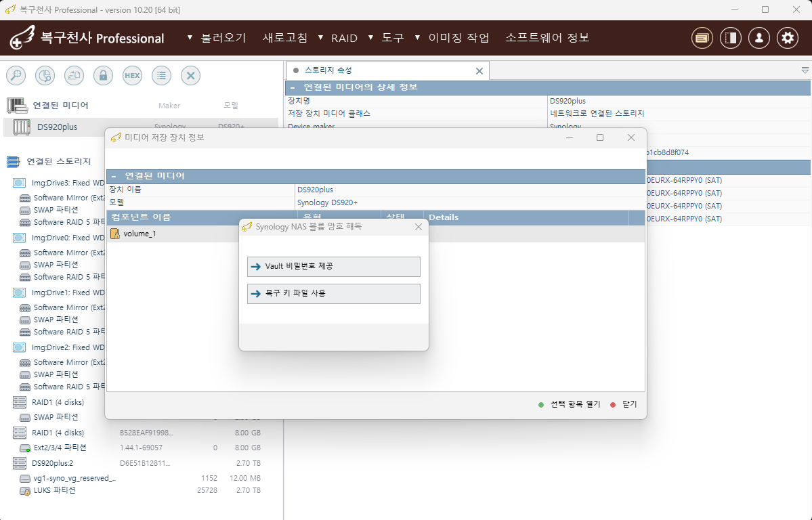Select Software RAID 5 partition under Img:Drive1

point(69,332)
